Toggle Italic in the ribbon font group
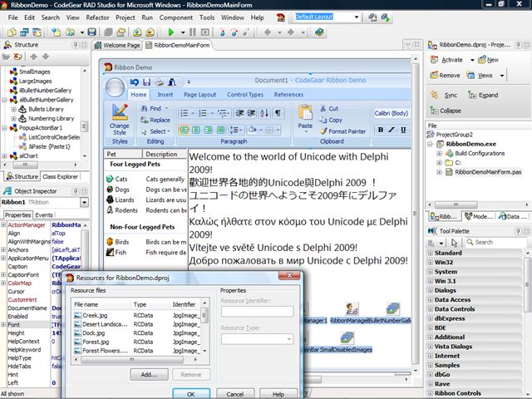 (392, 130)
